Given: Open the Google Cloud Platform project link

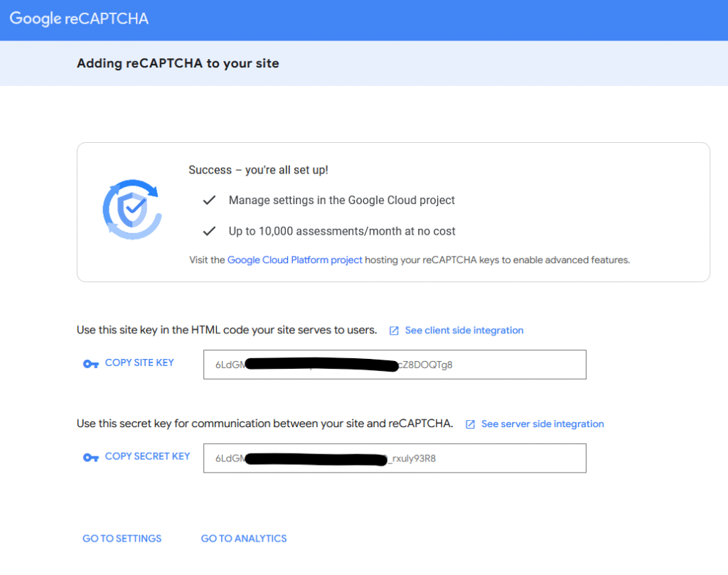Looking at the screenshot, I should [295, 260].
